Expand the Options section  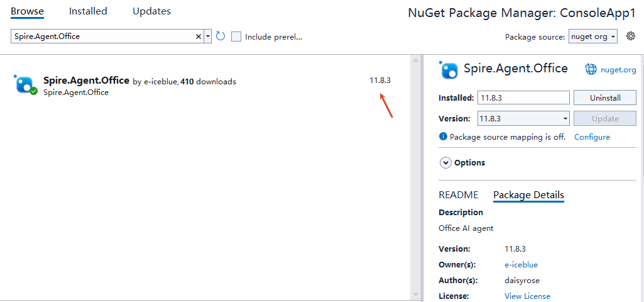click(x=445, y=163)
